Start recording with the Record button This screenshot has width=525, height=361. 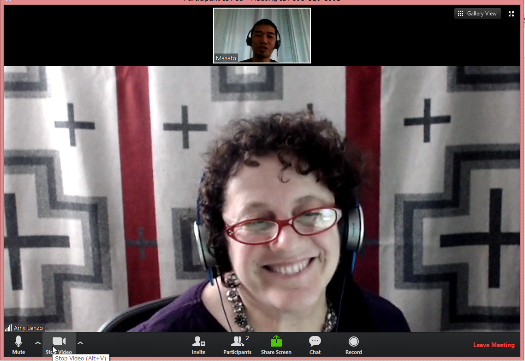point(354,345)
